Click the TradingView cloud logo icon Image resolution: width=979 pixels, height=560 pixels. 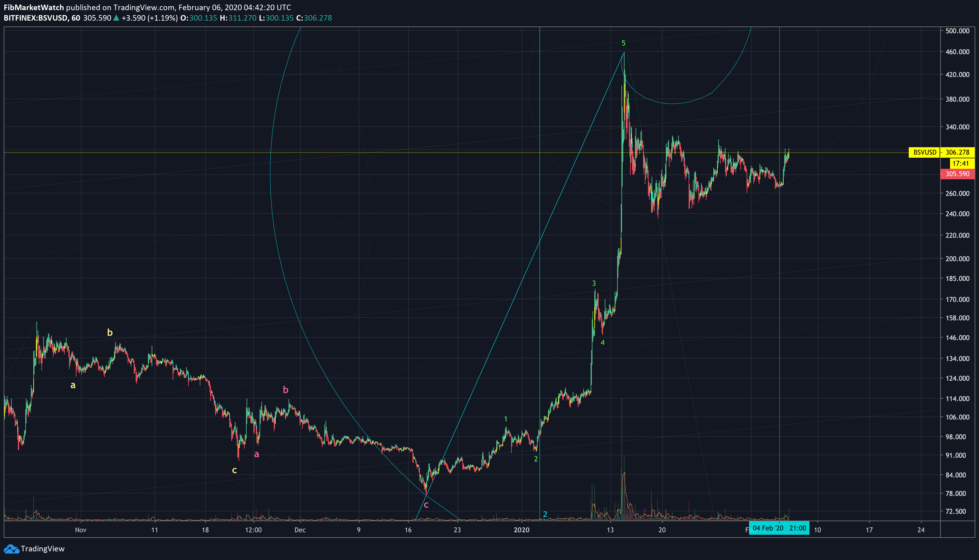pyautogui.click(x=11, y=549)
